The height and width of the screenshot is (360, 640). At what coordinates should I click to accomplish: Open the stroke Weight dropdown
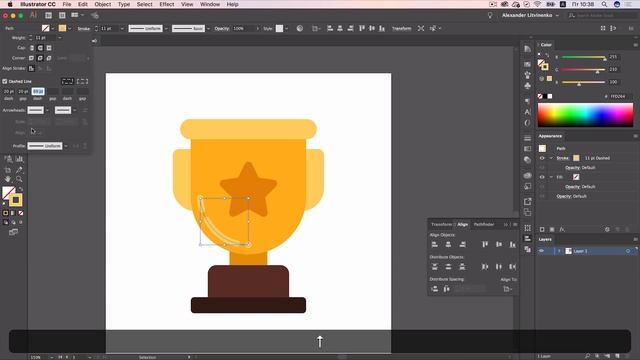[x=60, y=38]
